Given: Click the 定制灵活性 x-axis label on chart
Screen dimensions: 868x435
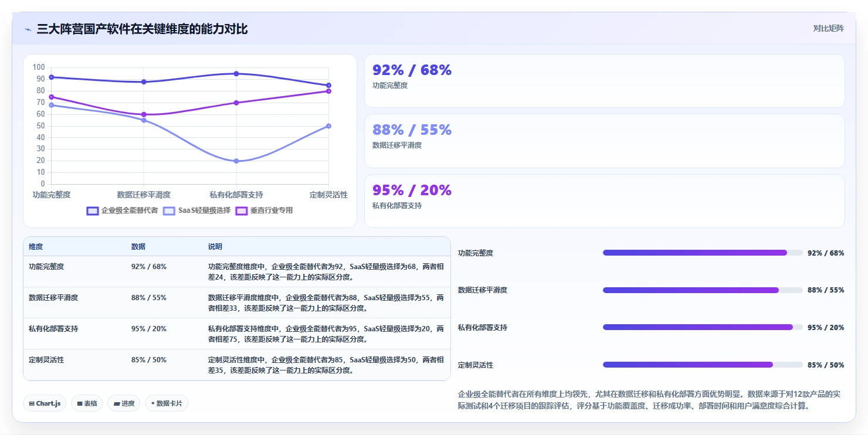Looking at the screenshot, I should click(x=329, y=195).
